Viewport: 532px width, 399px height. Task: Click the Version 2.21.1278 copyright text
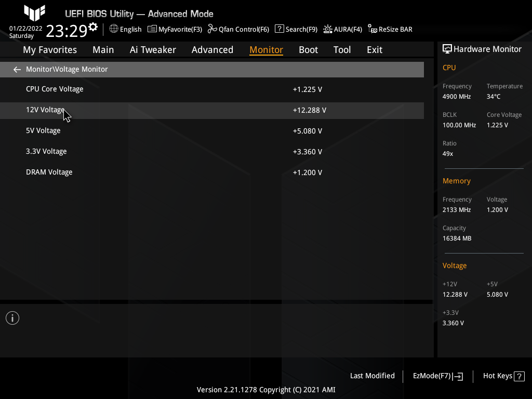(266, 390)
